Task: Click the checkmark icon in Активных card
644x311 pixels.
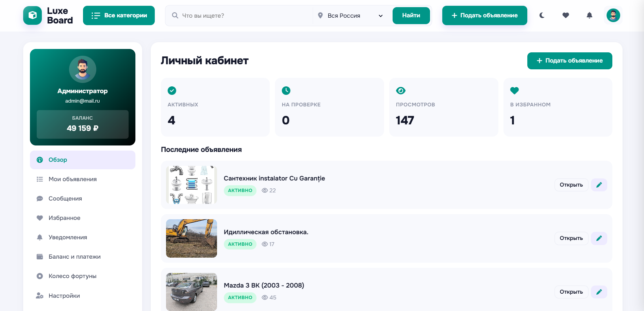Action: [172, 90]
